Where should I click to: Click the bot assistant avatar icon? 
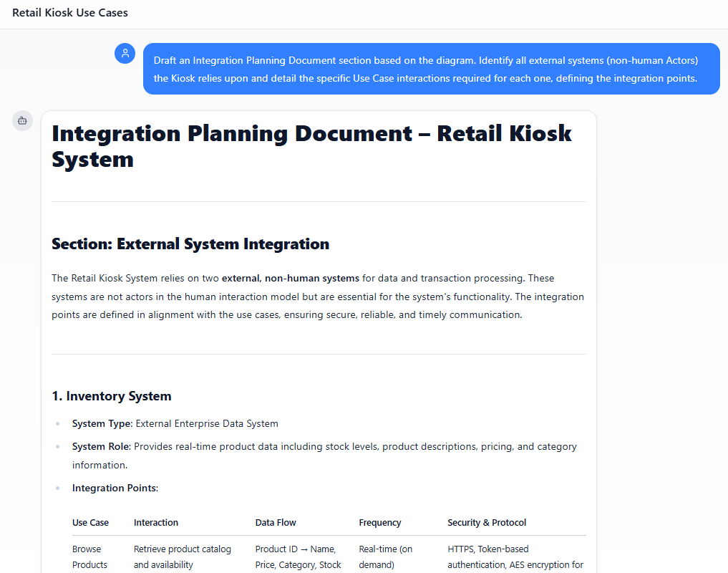[x=22, y=121]
